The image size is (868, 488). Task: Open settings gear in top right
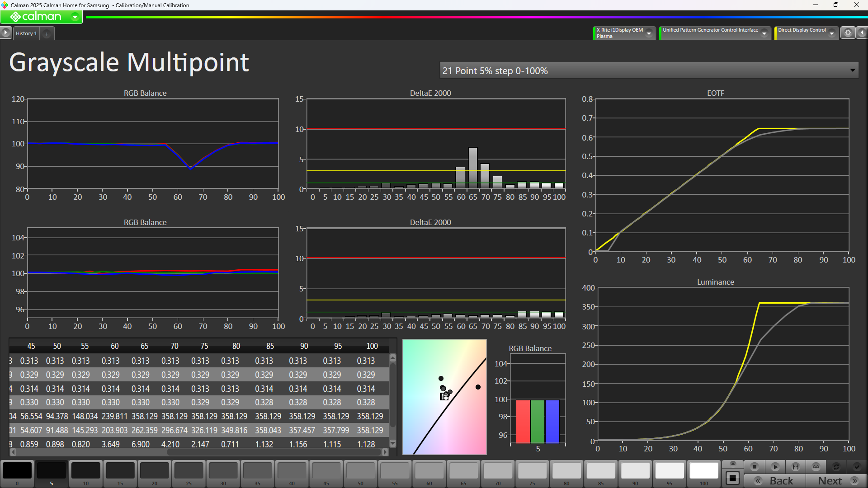(848, 33)
